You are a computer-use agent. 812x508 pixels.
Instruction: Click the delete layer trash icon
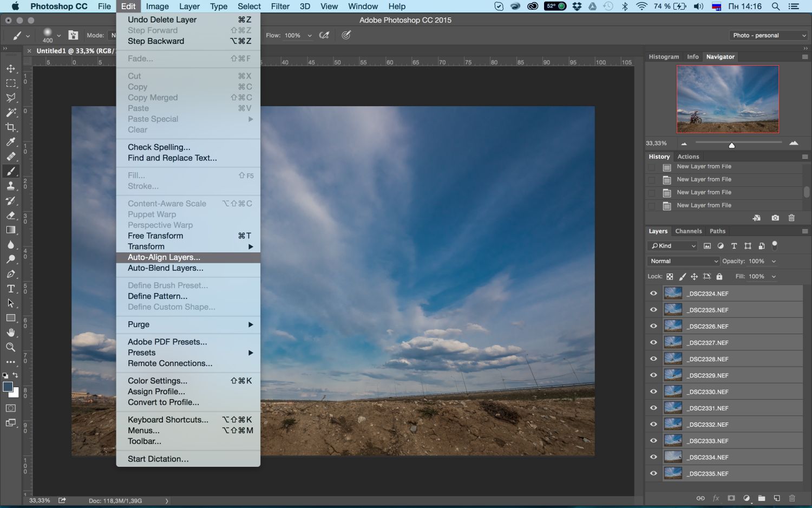pyautogui.click(x=792, y=498)
